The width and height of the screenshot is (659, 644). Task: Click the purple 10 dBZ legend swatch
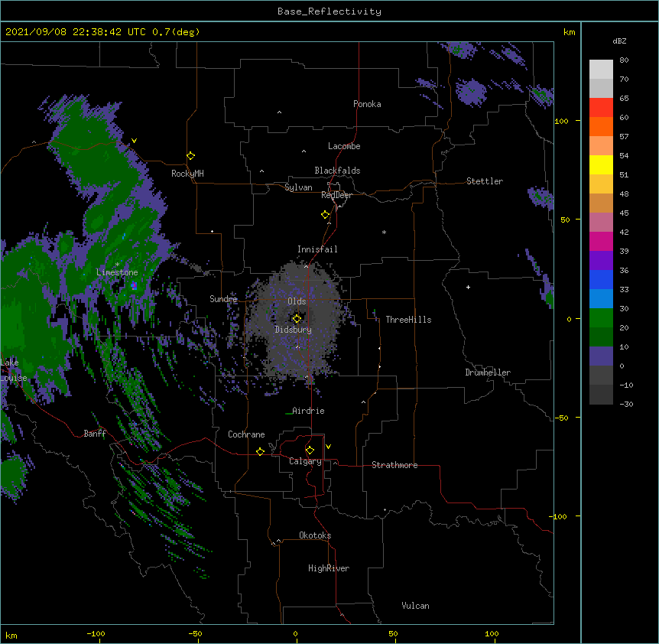coord(601,356)
